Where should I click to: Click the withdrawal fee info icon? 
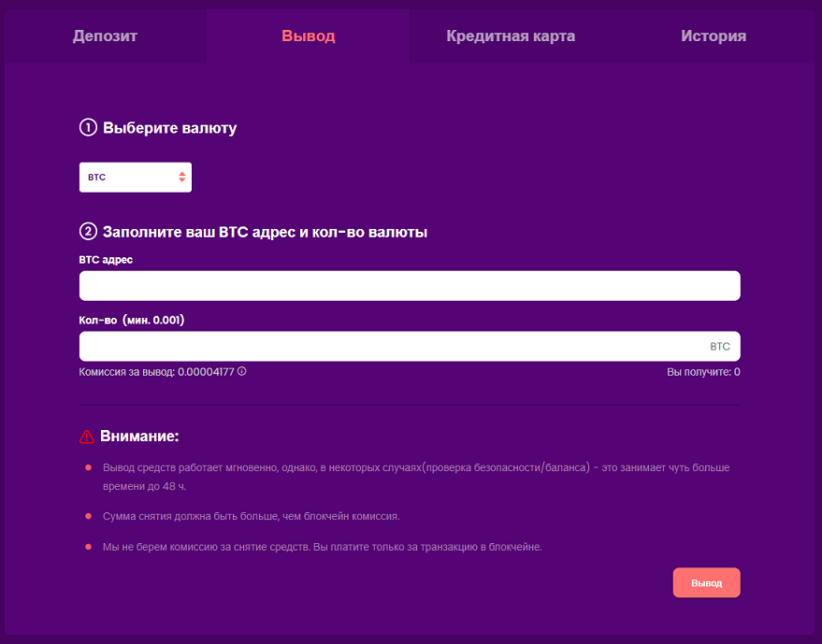tap(241, 371)
